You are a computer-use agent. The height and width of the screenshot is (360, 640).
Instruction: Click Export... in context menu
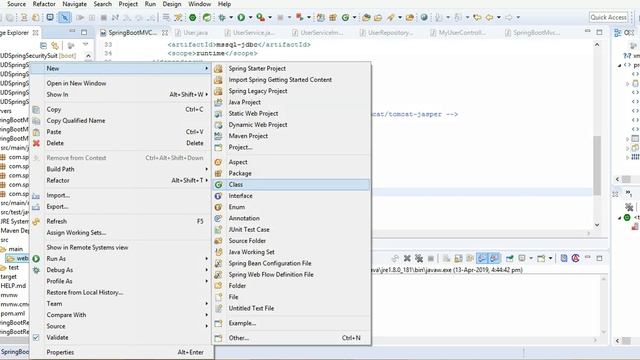pyautogui.click(x=57, y=207)
